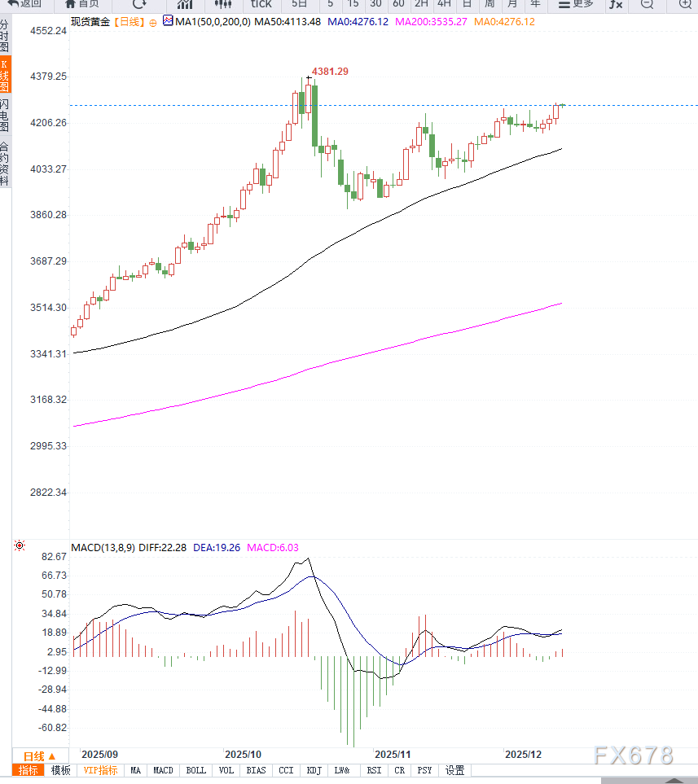Click the 4381.29 high price marker
698x784 pixels.
tap(331, 72)
